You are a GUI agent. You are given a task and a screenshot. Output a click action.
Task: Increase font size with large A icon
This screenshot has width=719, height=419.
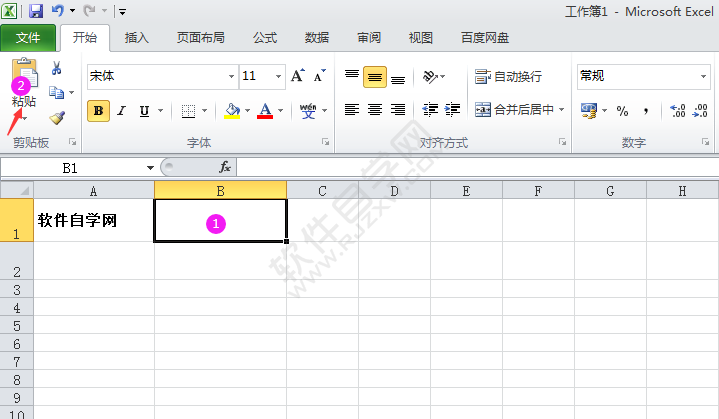coord(298,76)
